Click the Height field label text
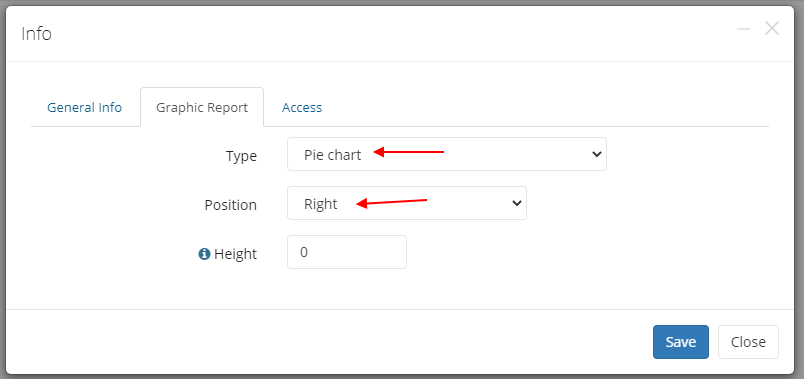Viewport: 804px width, 379px height. [235, 254]
